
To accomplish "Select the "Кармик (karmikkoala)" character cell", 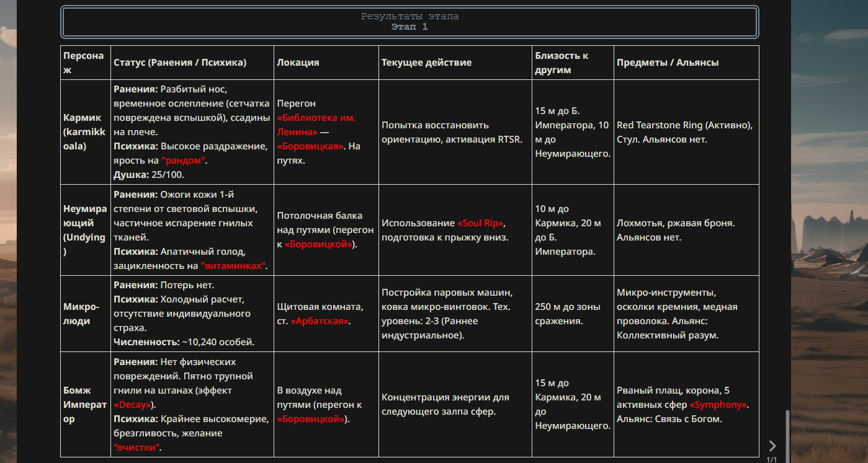I will [x=86, y=132].
